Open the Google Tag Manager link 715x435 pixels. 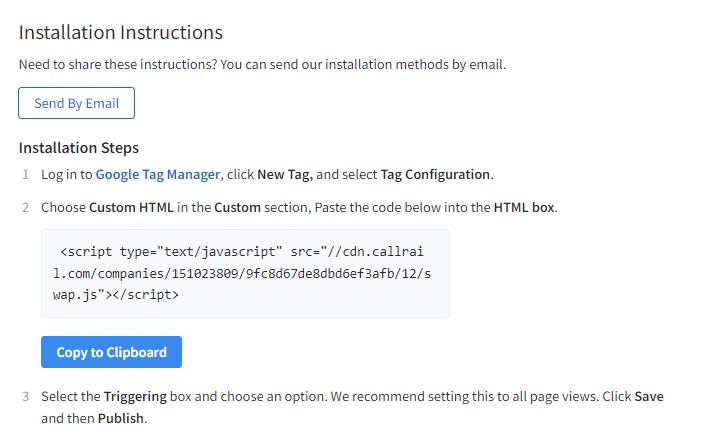point(158,175)
